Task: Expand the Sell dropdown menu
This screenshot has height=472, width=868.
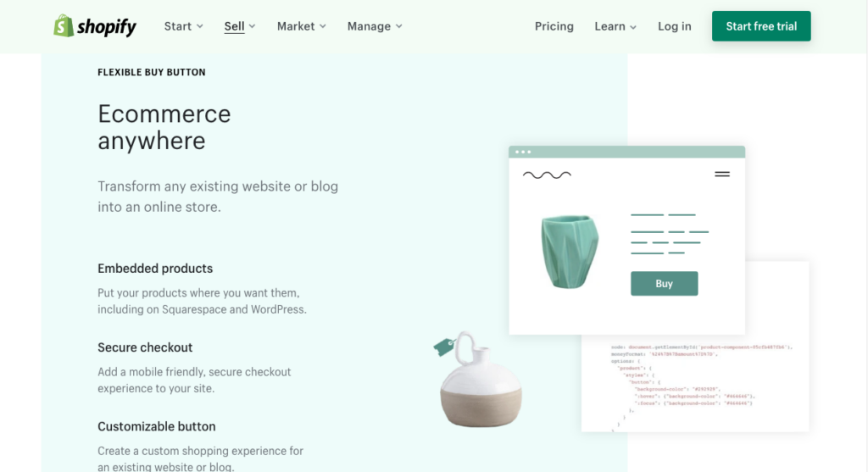Action: click(240, 26)
